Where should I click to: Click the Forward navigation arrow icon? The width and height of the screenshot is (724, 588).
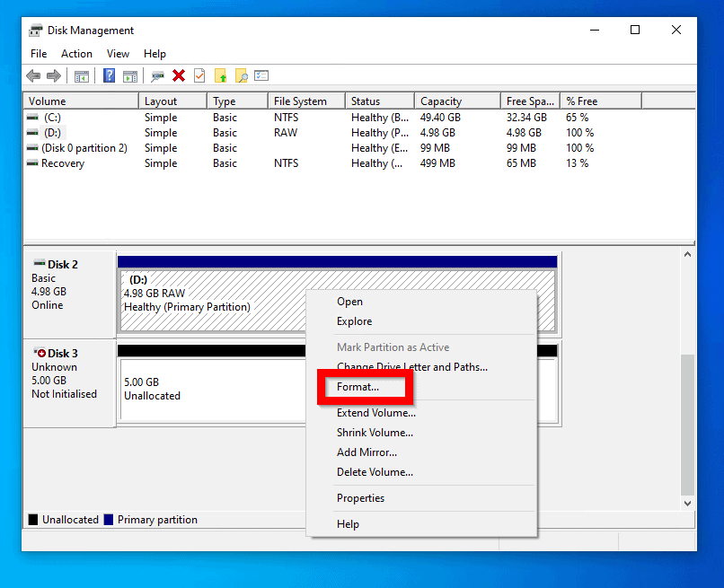coord(53,75)
